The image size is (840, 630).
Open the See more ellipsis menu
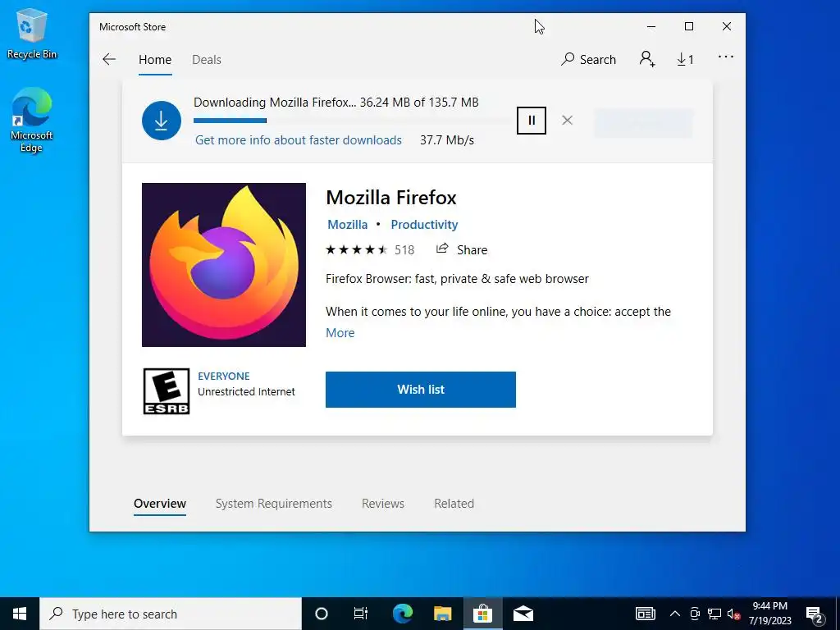click(x=726, y=57)
